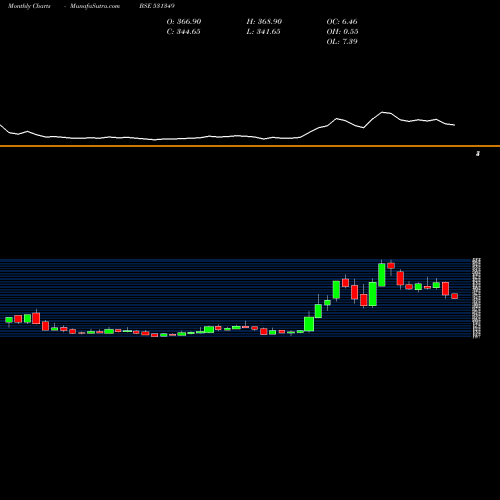Click the high price "H: 368.90"

coord(264,22)
